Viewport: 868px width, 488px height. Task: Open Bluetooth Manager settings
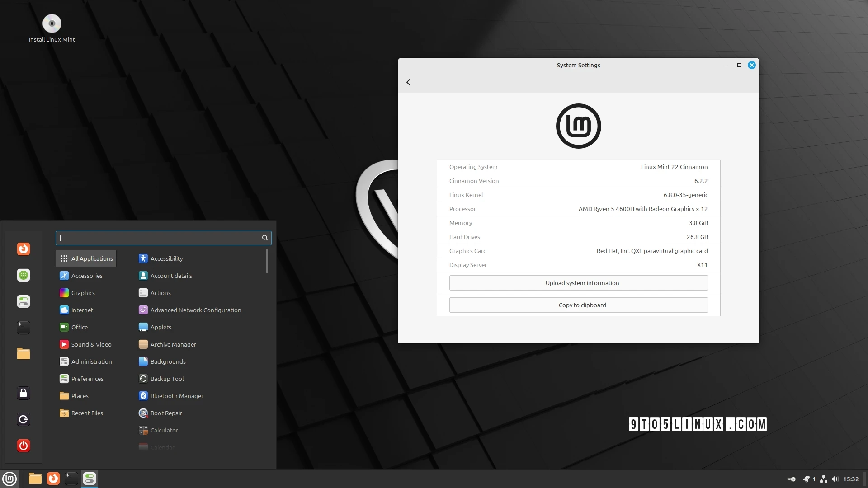click(x=176, y=395)
